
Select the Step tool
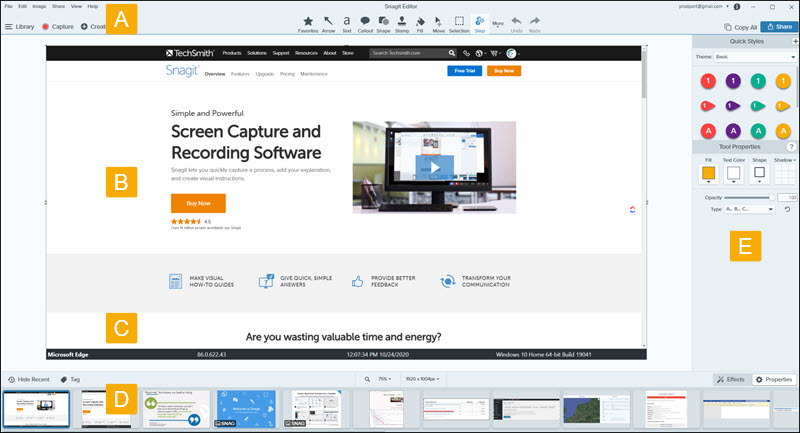tap(480, 24)
